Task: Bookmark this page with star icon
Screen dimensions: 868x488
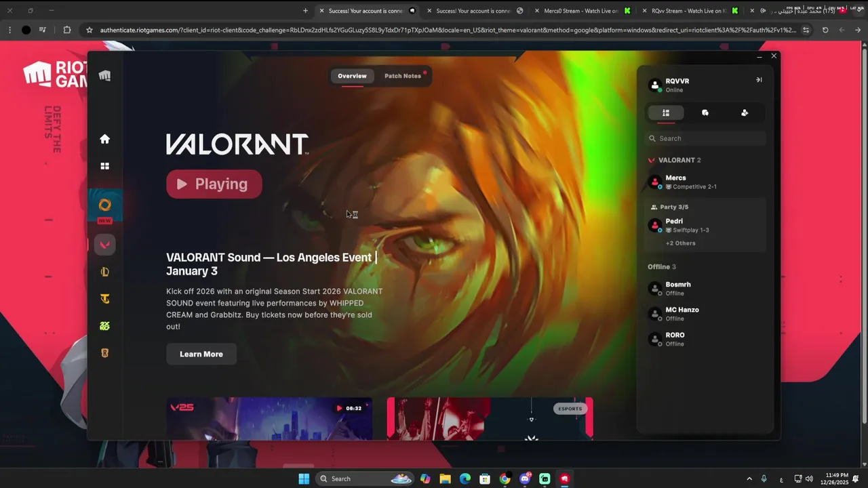Action: (x=89, y=30)
